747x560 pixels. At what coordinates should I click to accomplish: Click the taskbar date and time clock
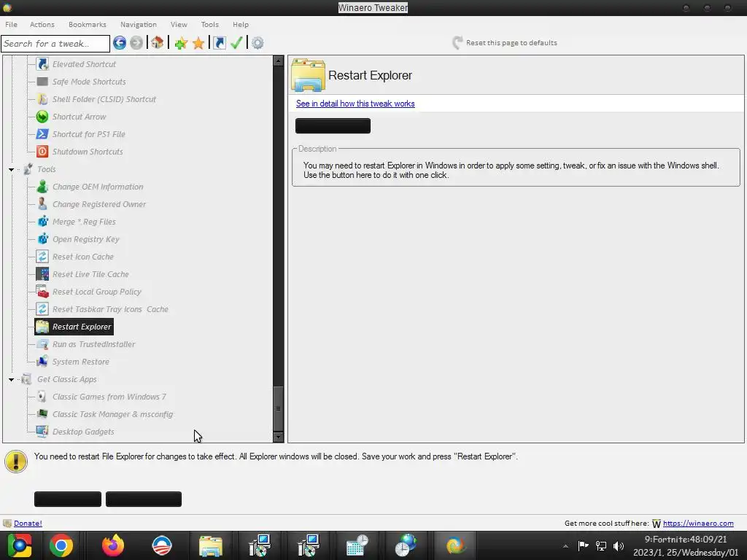point(686,545)
